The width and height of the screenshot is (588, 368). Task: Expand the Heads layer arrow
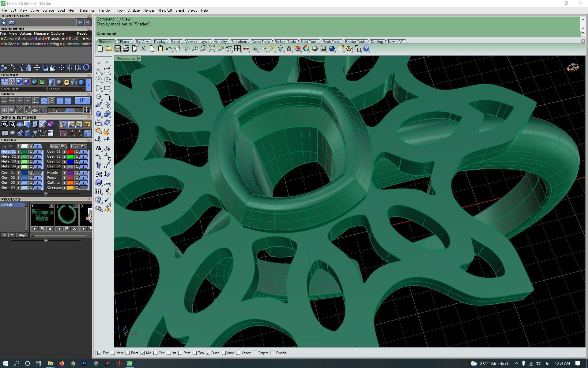coord(65,173)
